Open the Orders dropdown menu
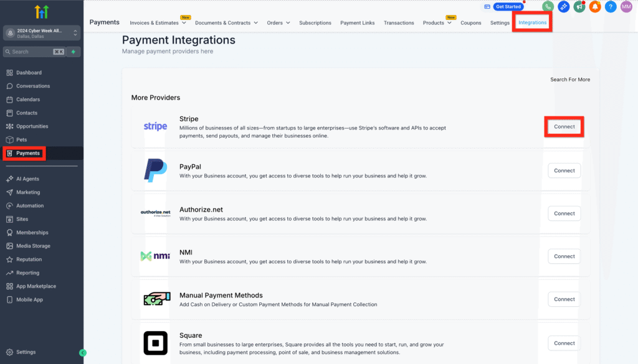Viewport: 638px width, 364px height. [x=279, y=23]
